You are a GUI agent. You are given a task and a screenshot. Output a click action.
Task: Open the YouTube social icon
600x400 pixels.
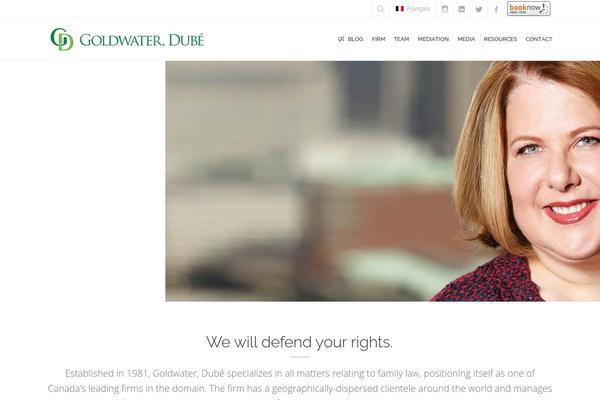coord(461,9)
